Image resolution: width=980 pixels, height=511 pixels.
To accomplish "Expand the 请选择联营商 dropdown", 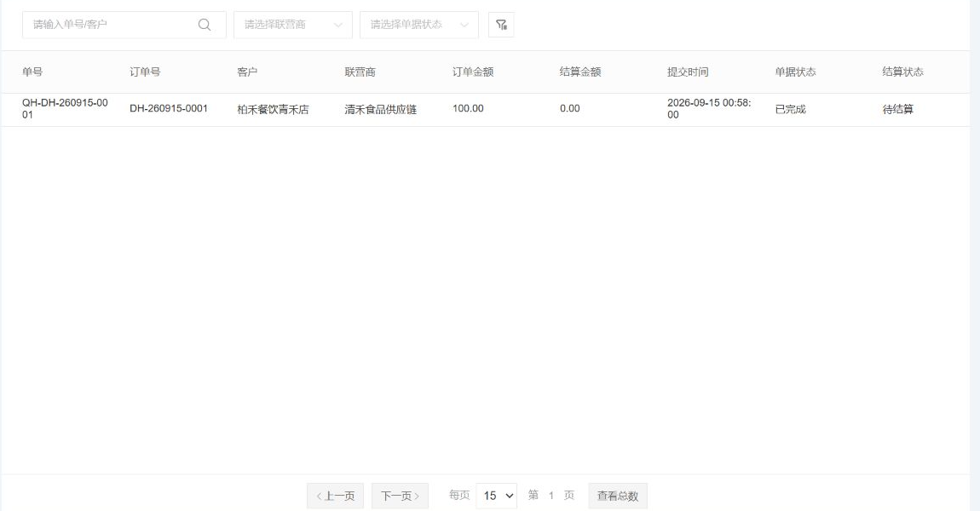I will [x=293, y=25].
